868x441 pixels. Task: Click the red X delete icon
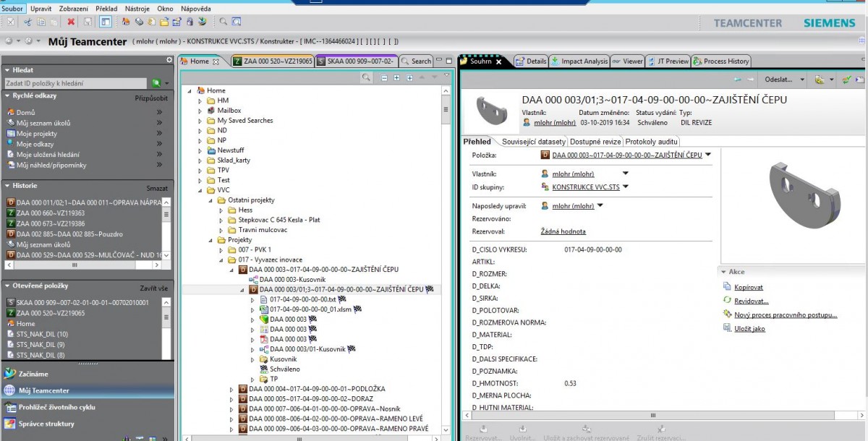coord(71,22)
